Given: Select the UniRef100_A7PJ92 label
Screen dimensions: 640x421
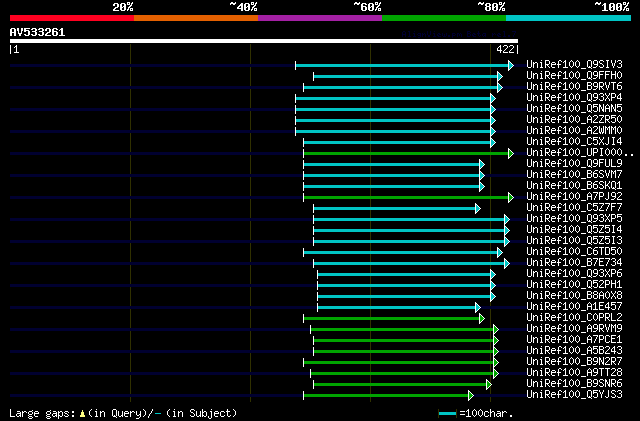Looking at the screenshot, I should click(x=574, y=197).
